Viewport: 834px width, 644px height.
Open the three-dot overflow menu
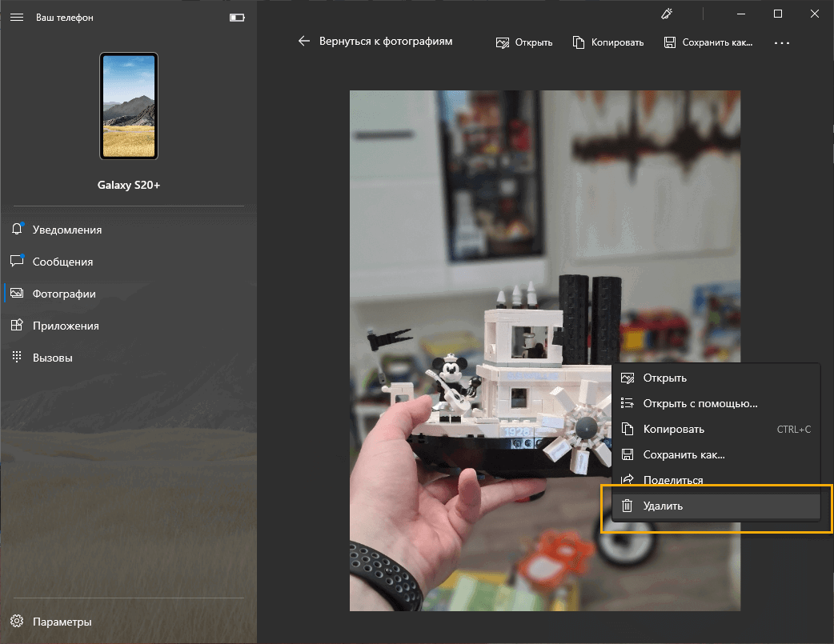(x=781, y=43)
